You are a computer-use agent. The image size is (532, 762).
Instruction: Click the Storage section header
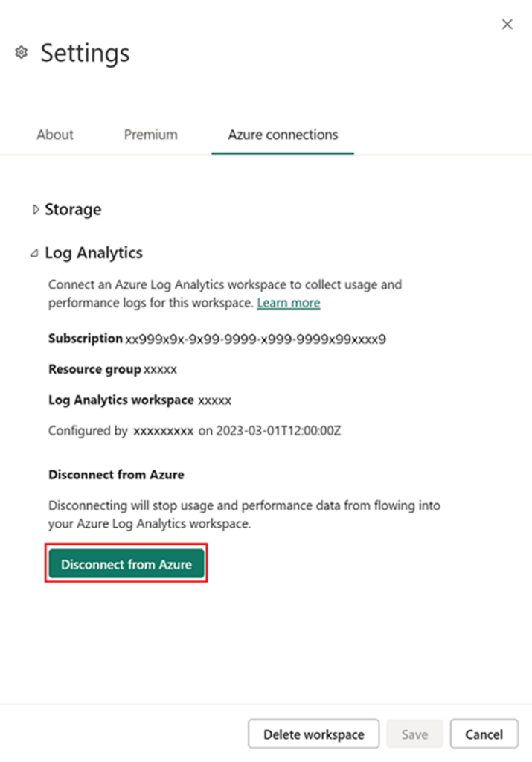click(x=72, y=209)
